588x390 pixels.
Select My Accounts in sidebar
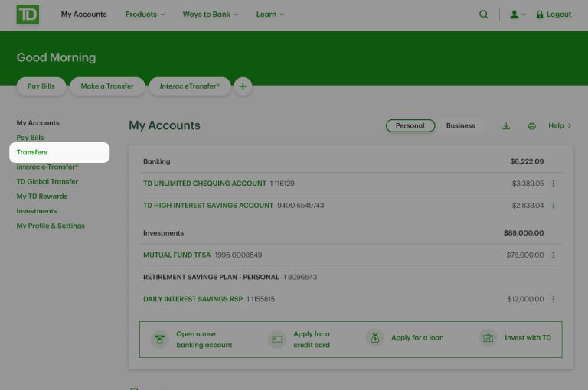pyautogui.click(x=38, y=123)
